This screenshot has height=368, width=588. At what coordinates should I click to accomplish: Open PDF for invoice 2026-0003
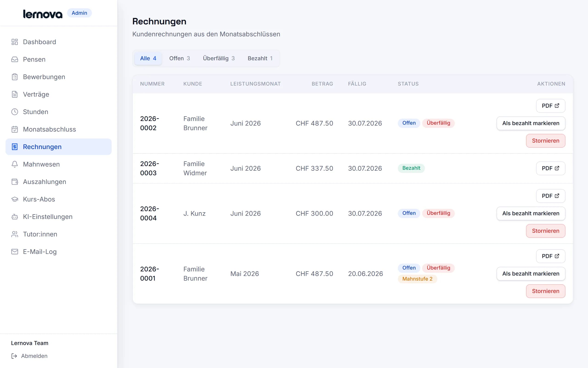coord(551,168)
